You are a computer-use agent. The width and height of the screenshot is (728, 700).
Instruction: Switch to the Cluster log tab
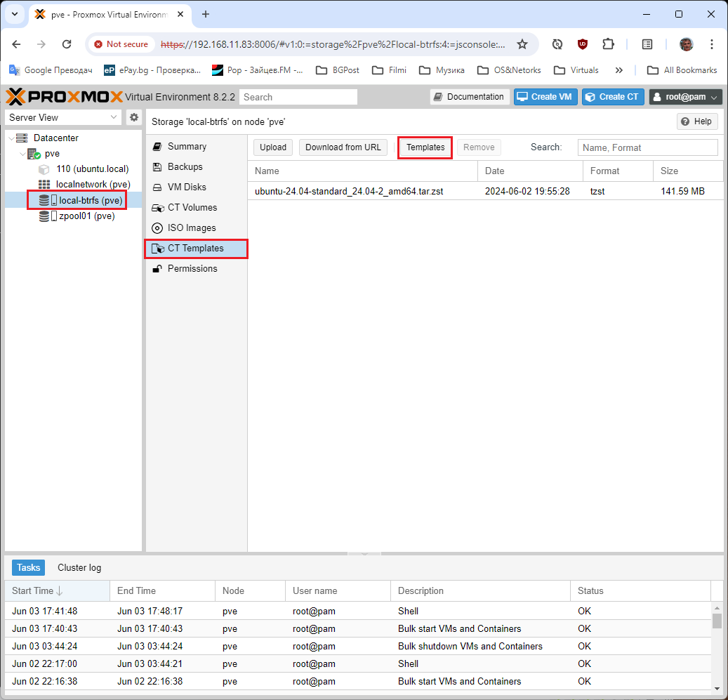point(79,567)
